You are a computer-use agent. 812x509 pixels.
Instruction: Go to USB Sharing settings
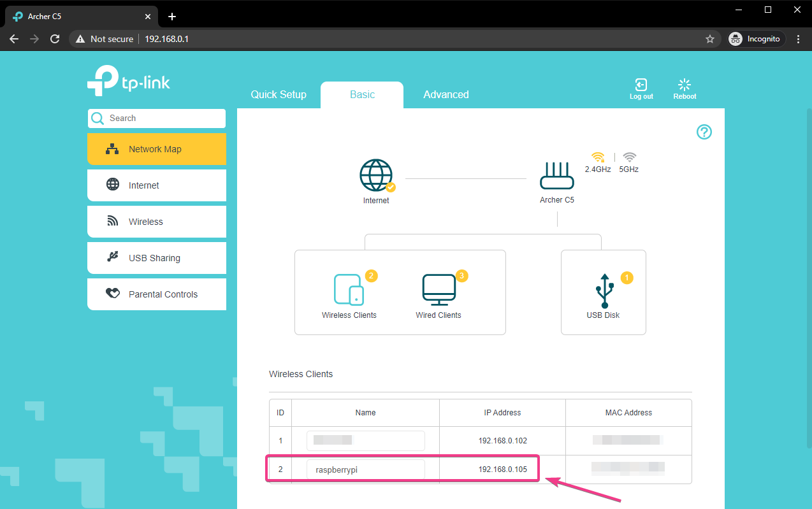(x=157, y=258)
